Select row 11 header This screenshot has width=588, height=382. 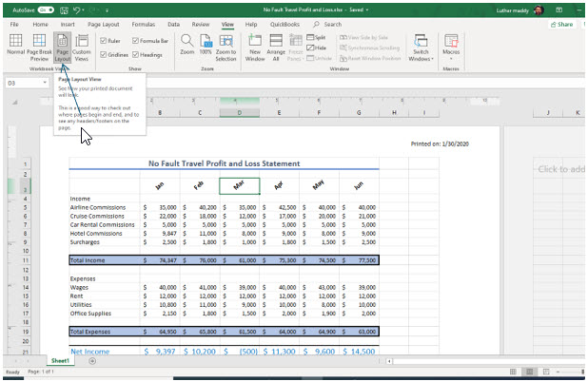coord(26,260)
